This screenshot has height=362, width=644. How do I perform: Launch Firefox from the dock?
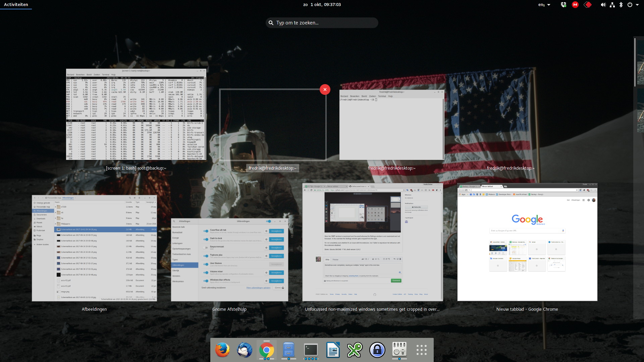pyautogui.click(x=222, y=350)
